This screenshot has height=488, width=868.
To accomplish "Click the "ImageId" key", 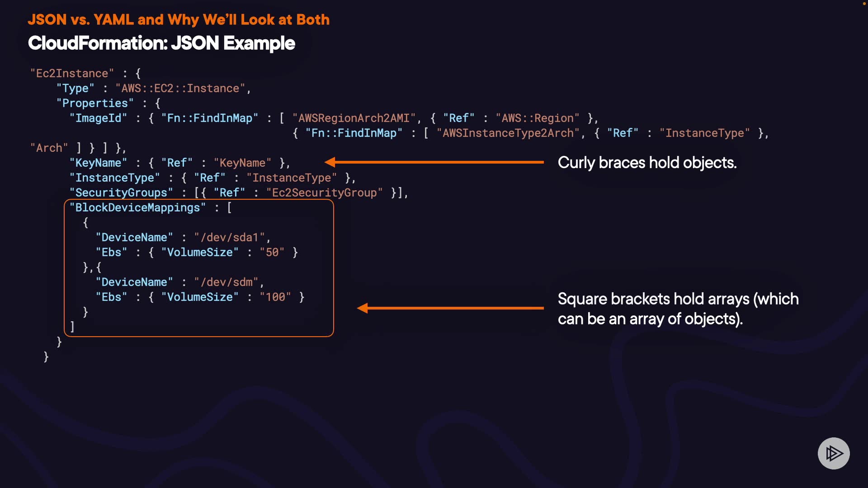I will pyautogui.click(x=98, y=118).
